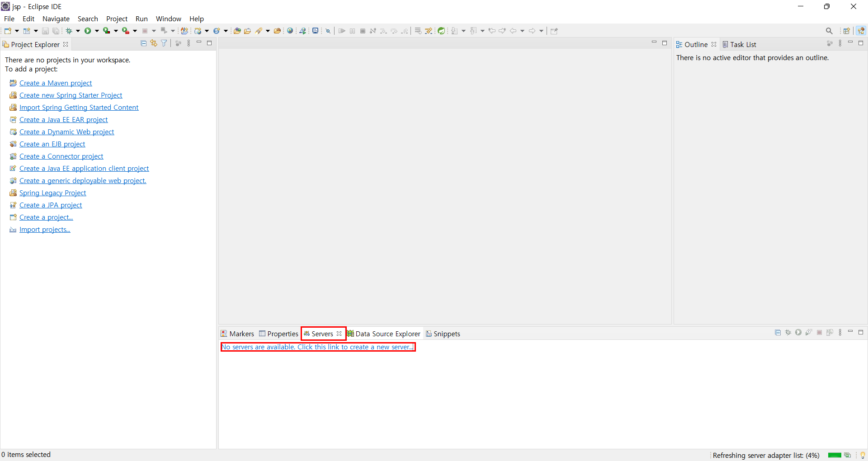Toggle the Java EE perspective button
Viewport: 868px width, 461px height.
pyautogui.click(x=861, y=31)
